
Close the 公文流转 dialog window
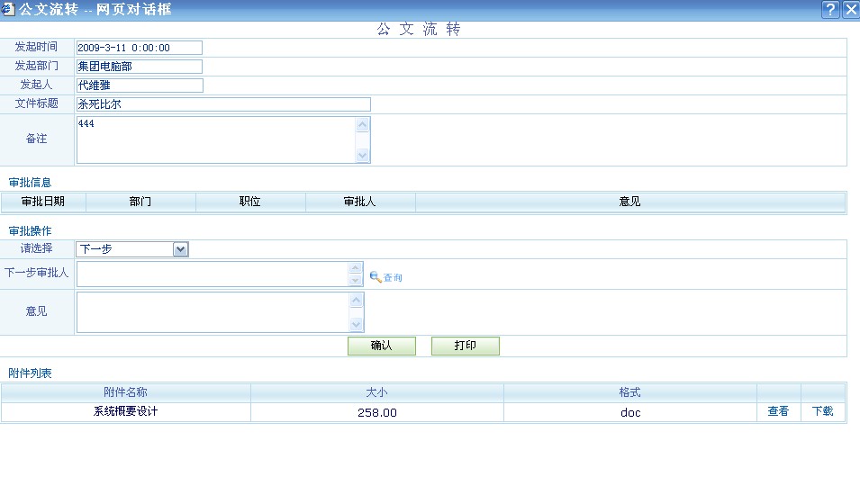[849, 10]
